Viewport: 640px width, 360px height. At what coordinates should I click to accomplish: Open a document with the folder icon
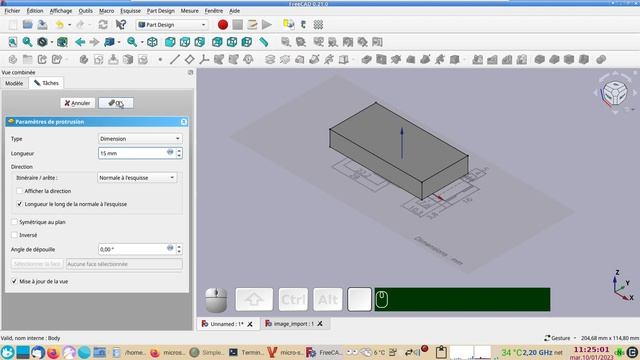(27, 24)
